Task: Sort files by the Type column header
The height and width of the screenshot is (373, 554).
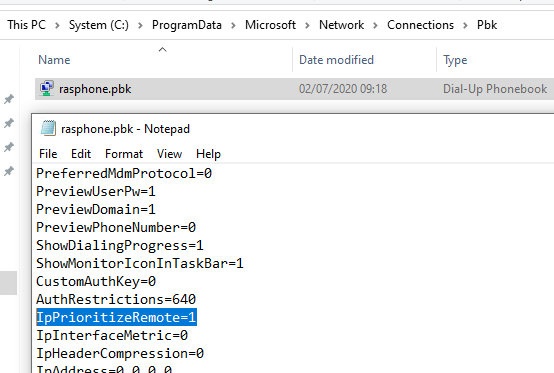Action: (455, 60)
